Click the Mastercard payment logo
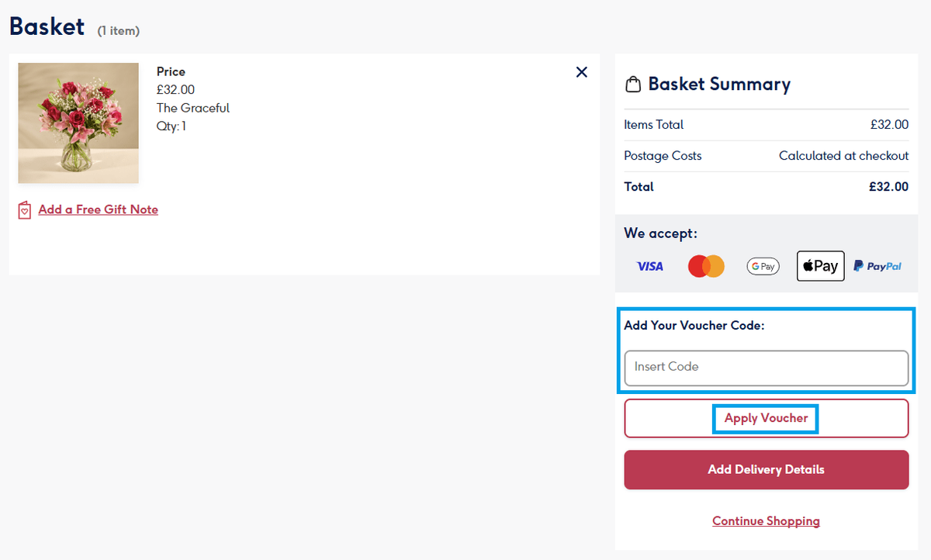931x560 pixels. click(x=706, y=266)
